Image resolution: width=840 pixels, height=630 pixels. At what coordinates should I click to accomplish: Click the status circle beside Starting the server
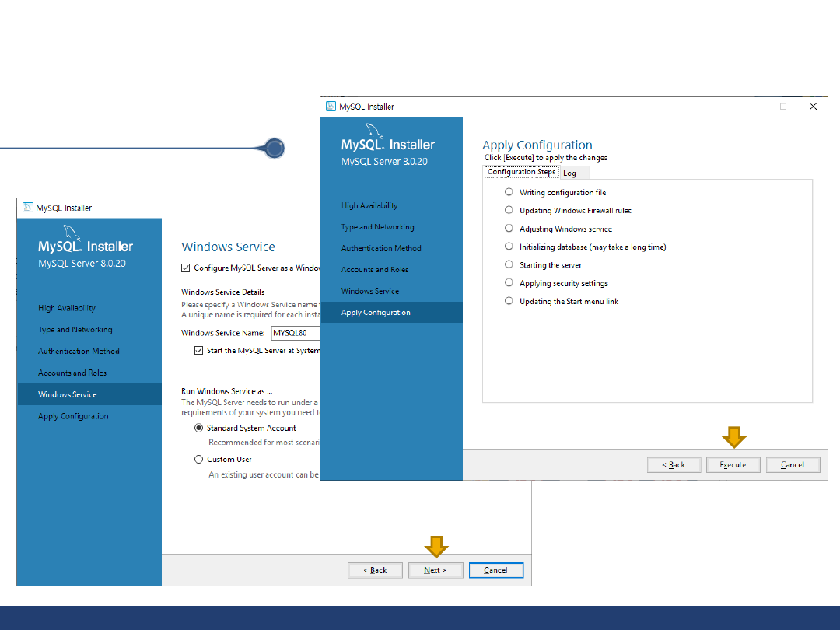click(509, 264)
